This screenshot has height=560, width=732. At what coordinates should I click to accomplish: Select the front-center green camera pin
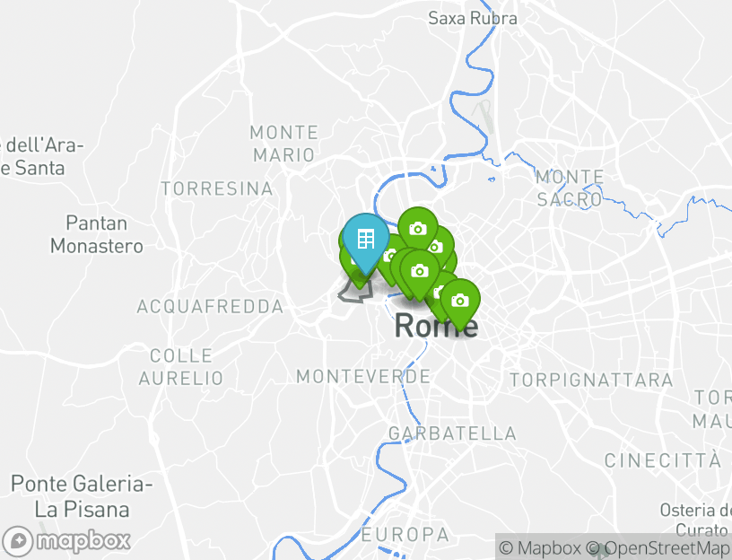419,270
